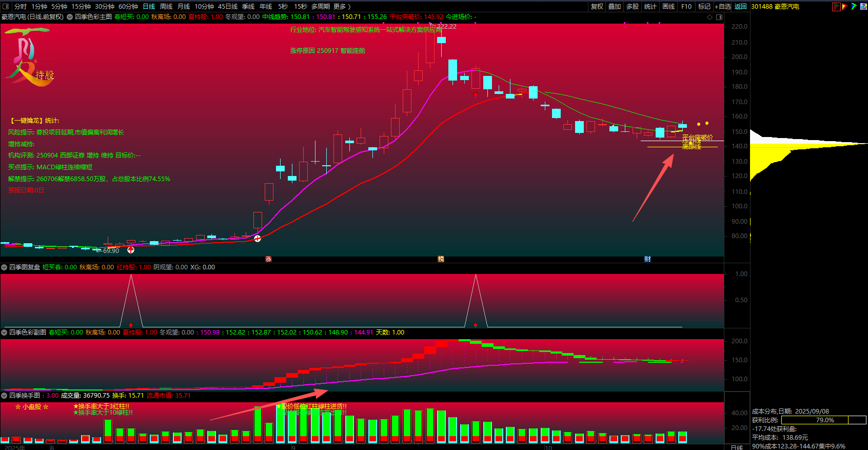Expand the 四季色彩主图 indicator dropdown
Viewport: 868px width, 450px height.
[70, 17]
